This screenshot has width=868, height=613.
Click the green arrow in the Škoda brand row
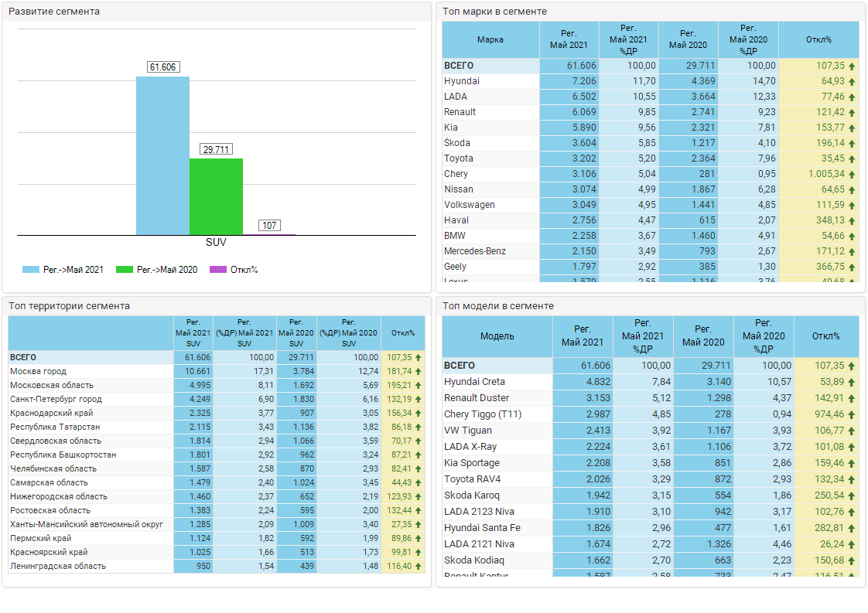[x=852, y=143]
